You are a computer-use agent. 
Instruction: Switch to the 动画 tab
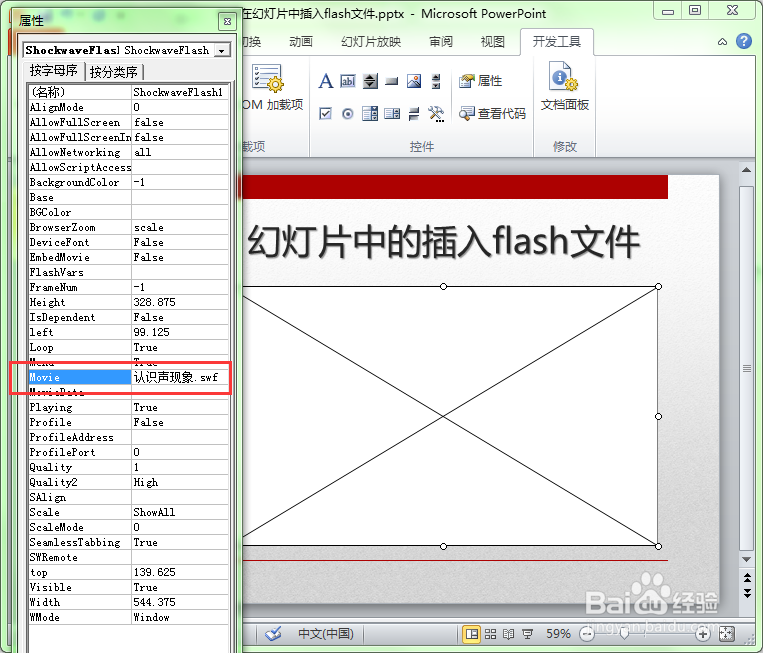[301, 42]
